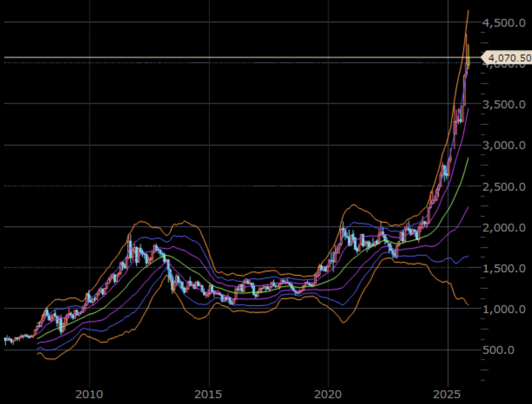Image resolution: width=532 pixels, height=404 pixels.
Task: Click the 3,000.0 price axis label
Action: click(504, 146)
